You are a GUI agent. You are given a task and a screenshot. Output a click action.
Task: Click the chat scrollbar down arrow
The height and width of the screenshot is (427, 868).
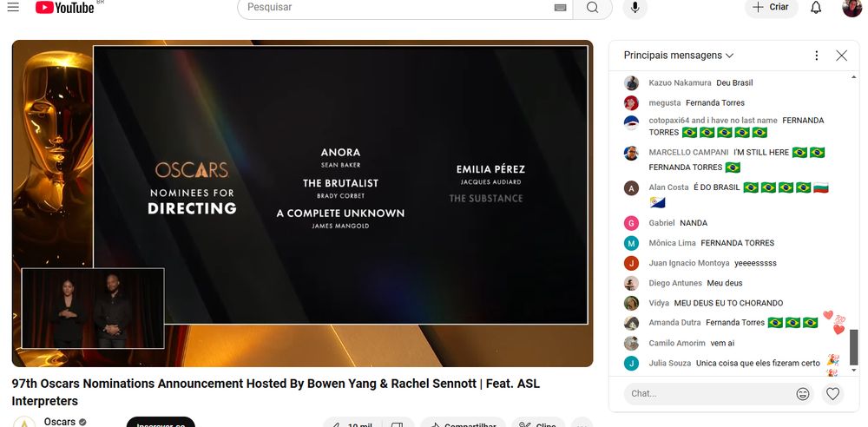[853, 370]
